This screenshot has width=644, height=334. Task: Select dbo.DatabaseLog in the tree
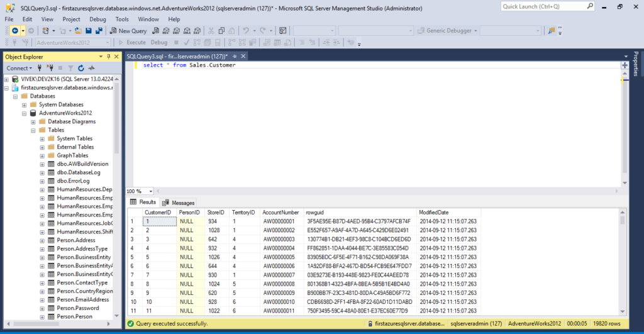(79, 172)
